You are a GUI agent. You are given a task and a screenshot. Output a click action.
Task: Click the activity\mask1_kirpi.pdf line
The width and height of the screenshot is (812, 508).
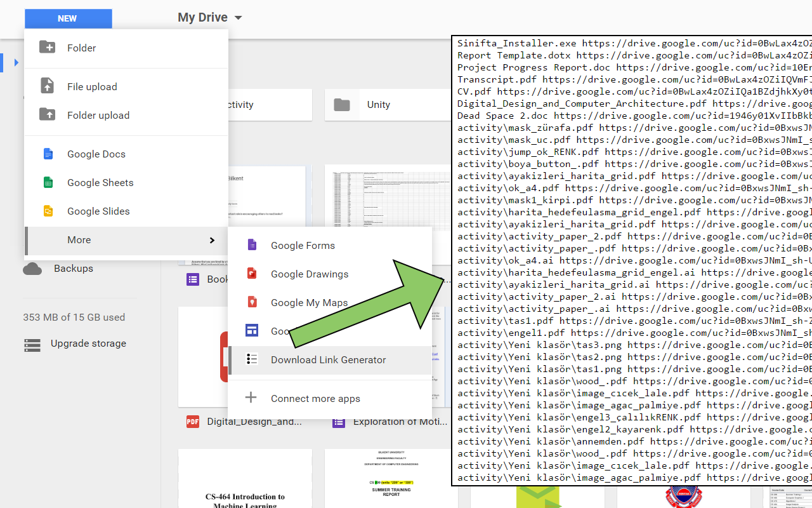(x=634, y=200)
